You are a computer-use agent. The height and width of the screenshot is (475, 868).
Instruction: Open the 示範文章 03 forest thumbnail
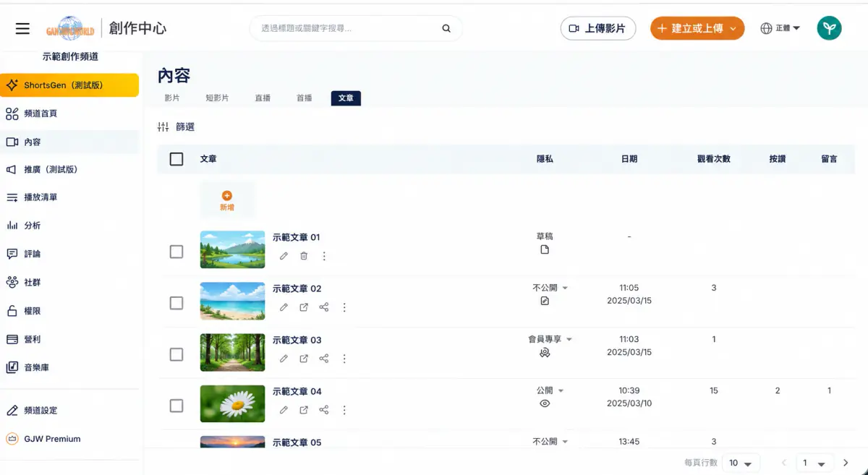coord(232,352)
